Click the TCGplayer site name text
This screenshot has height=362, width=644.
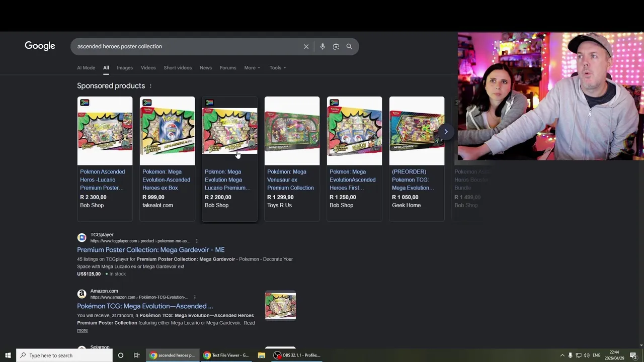point(102,235)
